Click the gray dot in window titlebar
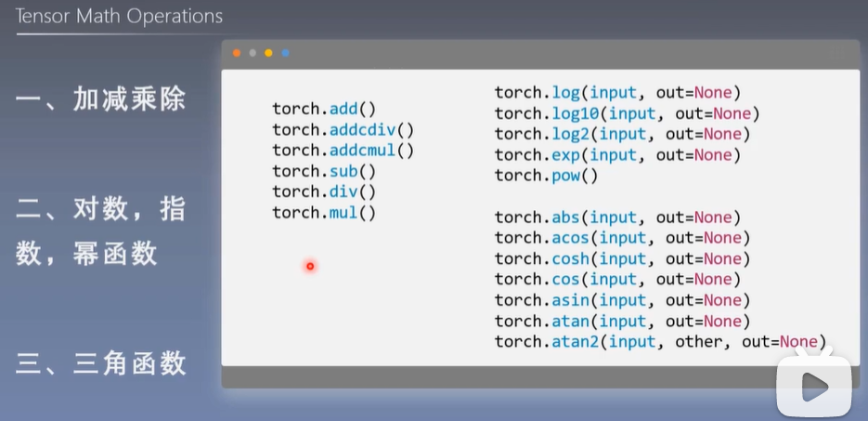 coord(253,53)
